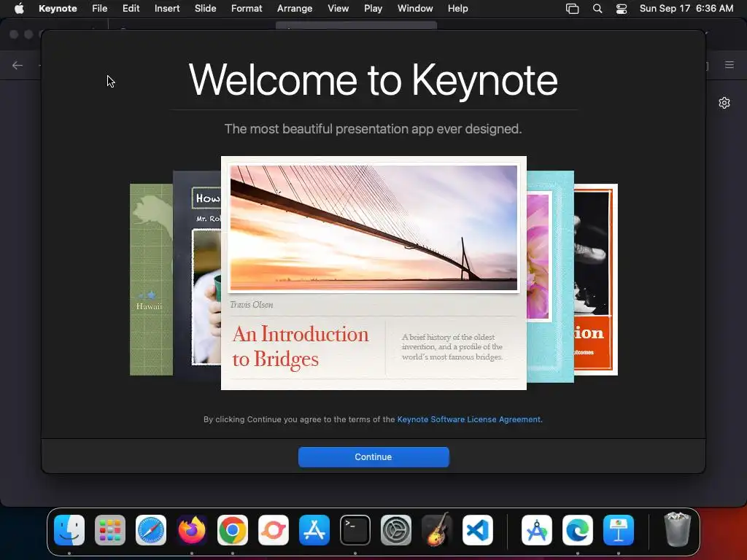Image resolution: width=747 pixels, height=560 pixels.
Task: Click the back arrow in background window
Action: 18,65
